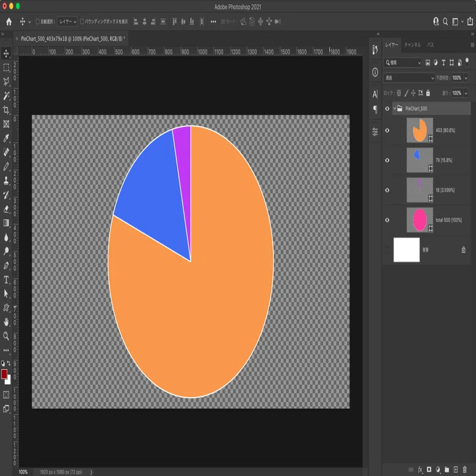Select the Zoom tool
This screenshot has width=476, height=476.
tap(6, 335)
